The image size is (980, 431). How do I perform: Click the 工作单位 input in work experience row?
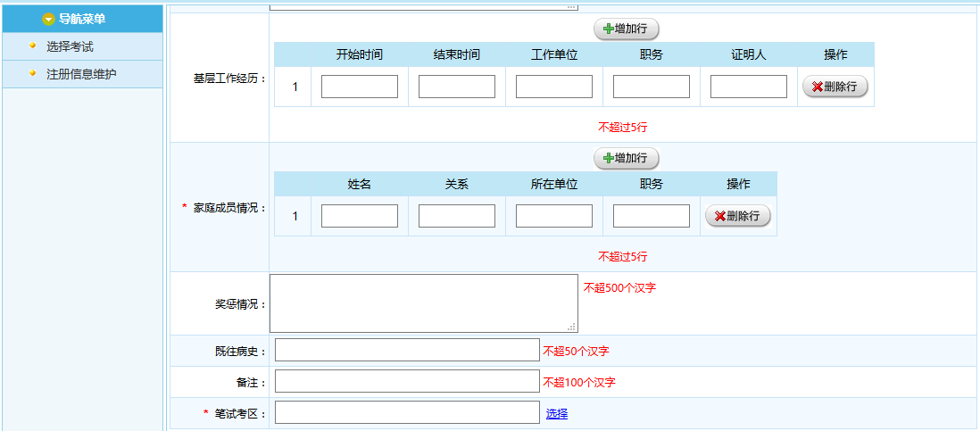(x=553, y=87)
